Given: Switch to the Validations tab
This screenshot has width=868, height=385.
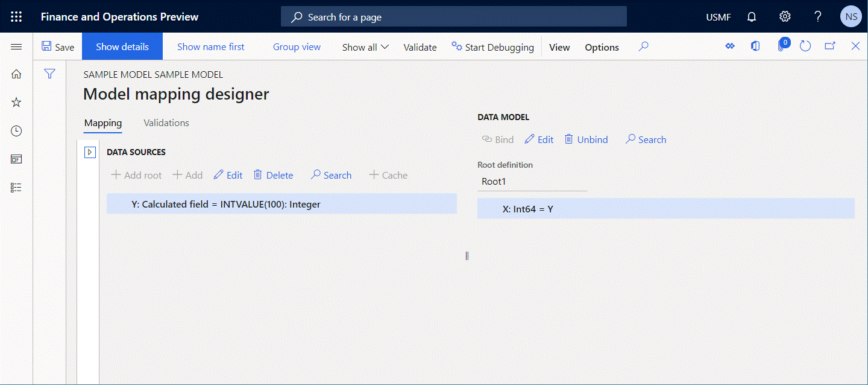Looking at the screenshot, I should tap(166, 122).
